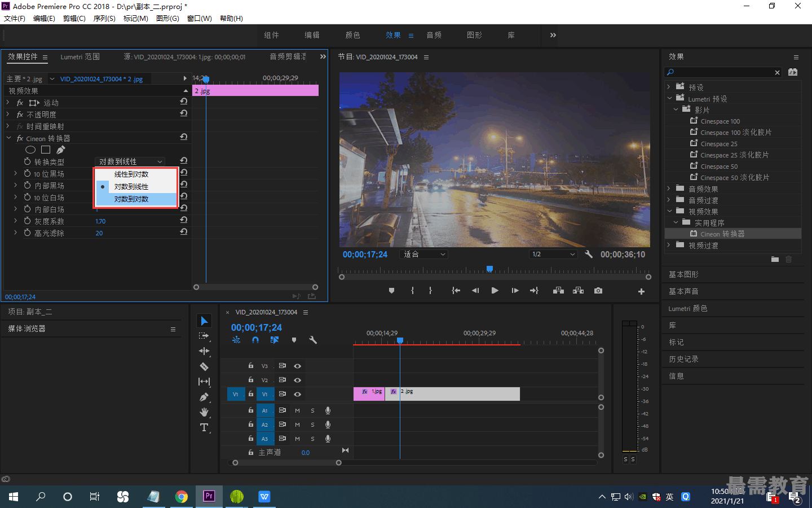812x508 pixels.
Task: Select the Track Select Forward tool
Action: [x=204, y=336]
